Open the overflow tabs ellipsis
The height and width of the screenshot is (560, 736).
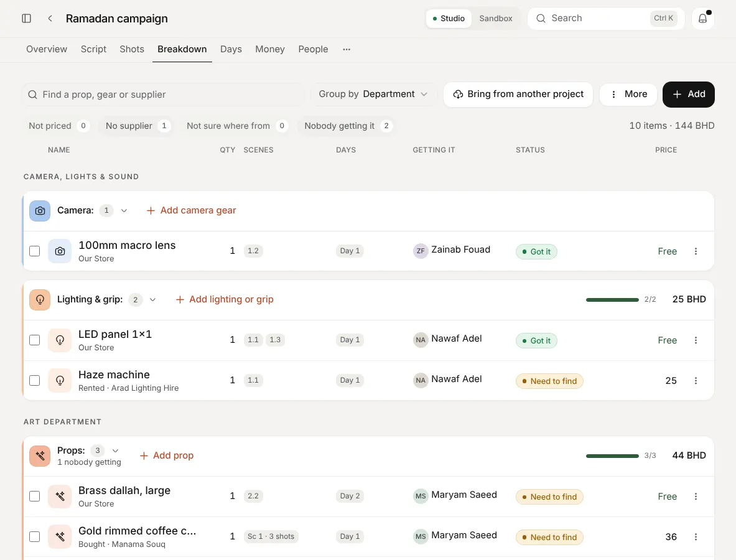point(347,49)
